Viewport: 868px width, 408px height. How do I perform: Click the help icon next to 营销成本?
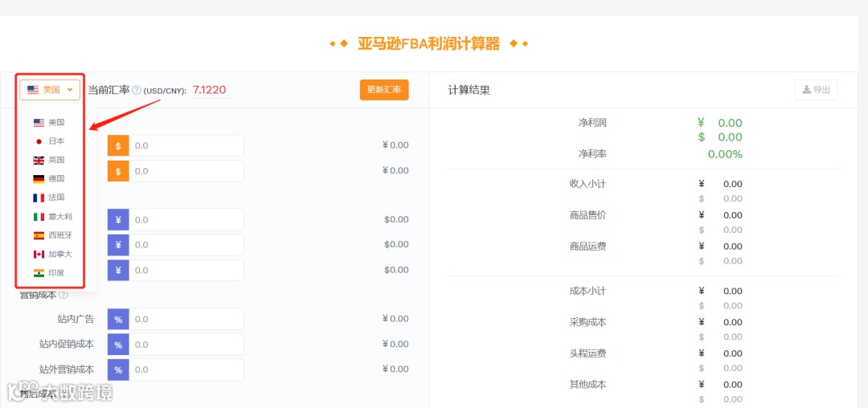point(63,295)
